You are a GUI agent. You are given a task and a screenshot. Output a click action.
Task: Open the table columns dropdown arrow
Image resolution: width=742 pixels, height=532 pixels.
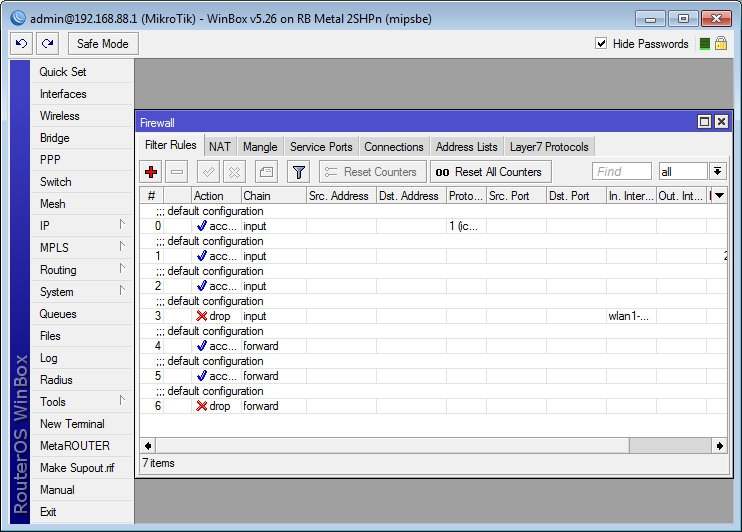(x=720, y=195)
